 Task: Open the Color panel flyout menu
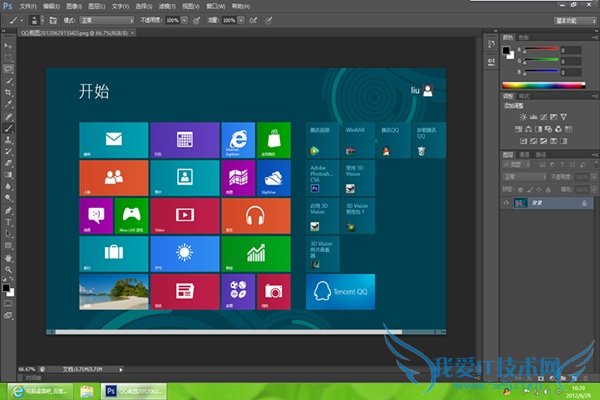(595, 37)
